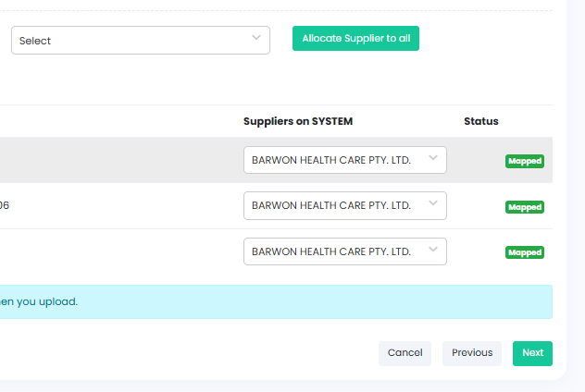Click the Suppliers on SYSTEM column header
Viewport: 585px width, 392px height.
298,121
